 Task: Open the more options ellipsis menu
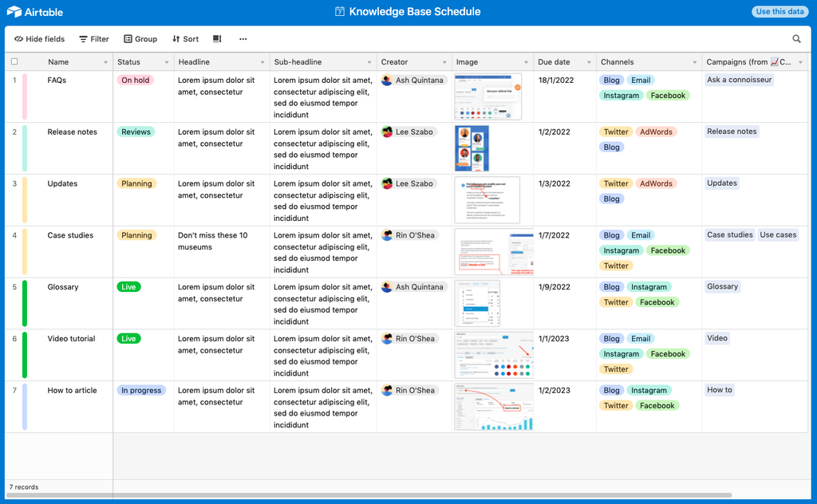tap(243, 39)
